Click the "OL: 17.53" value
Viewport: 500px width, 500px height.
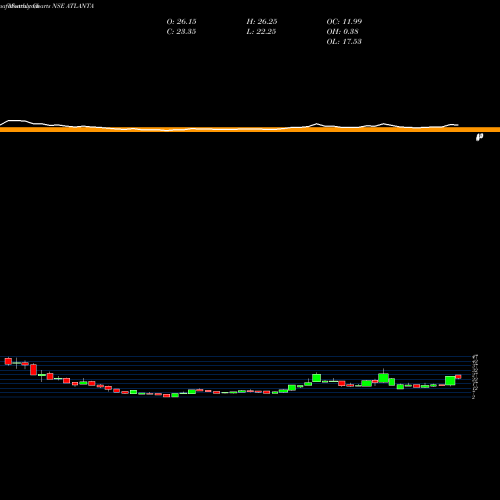click(x=344, y=41)
